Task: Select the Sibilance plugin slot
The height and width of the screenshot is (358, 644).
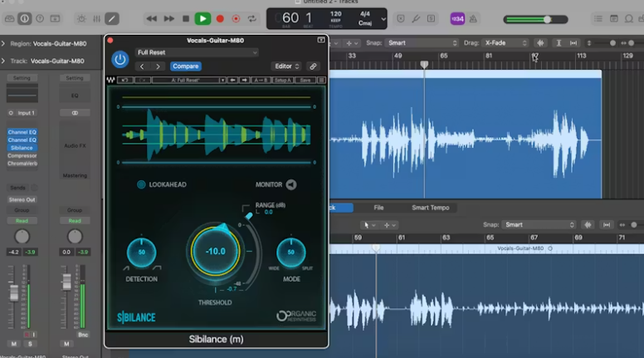Action: pyautogui.click(x=22, y=148)
